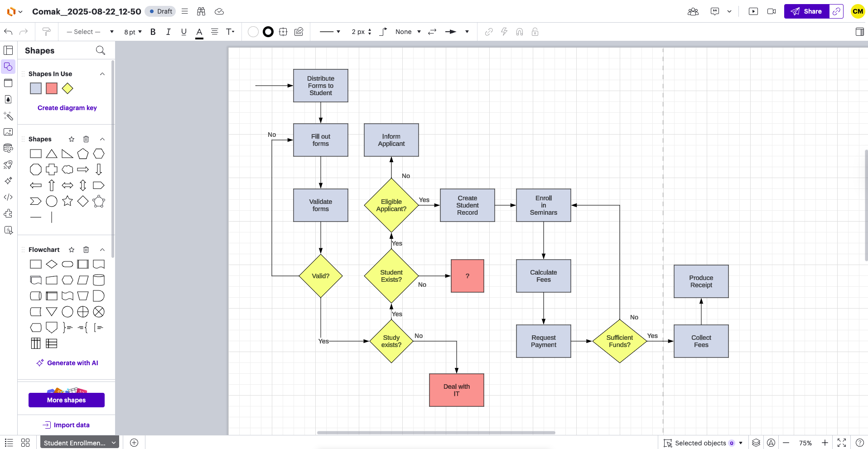Select the magnetize icon in toolbar
This screenshot has width=868, height=449.
click(519, 32)
